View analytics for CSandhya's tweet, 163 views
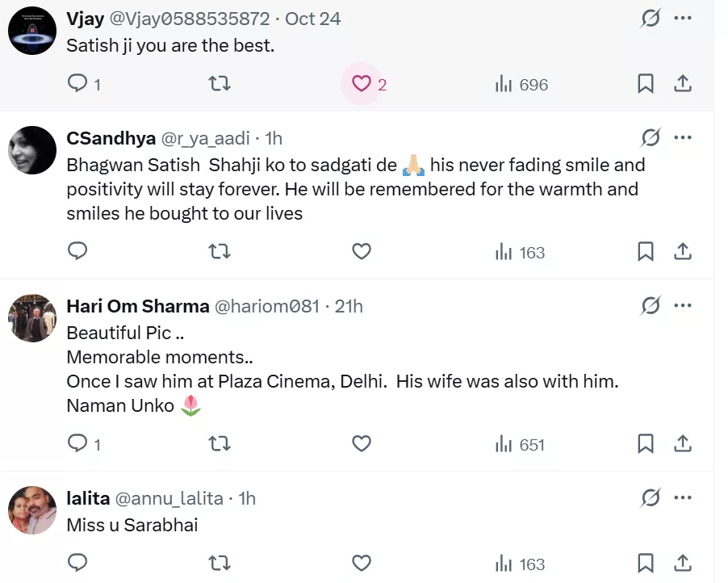 [x=521, y=252]
